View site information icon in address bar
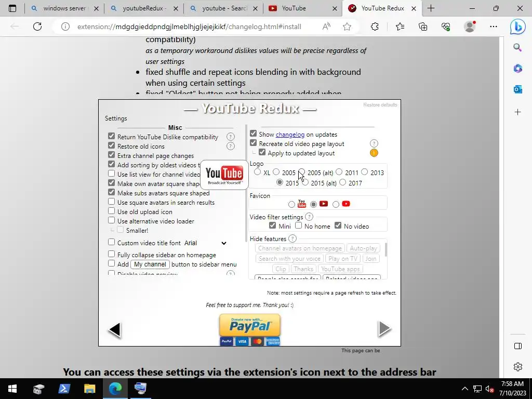This screenshot has height=399, width=532. pyautogui.click(x=65, y=26)
